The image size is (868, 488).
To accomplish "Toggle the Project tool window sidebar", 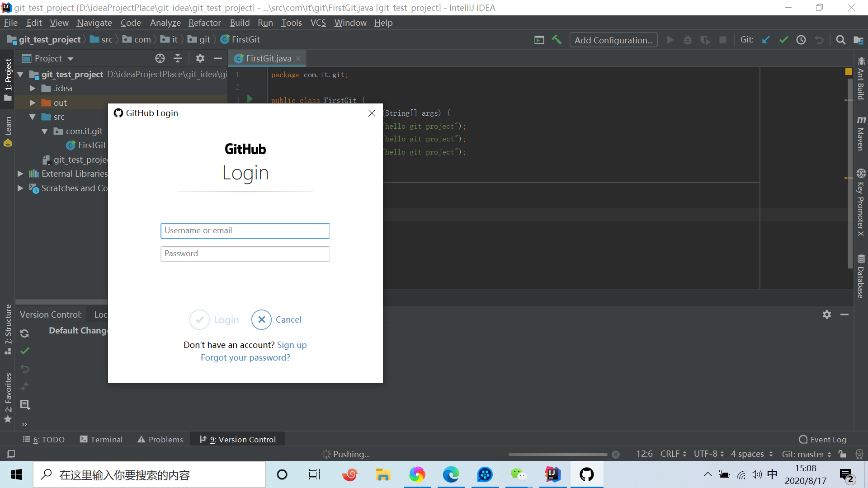I will (8, 80).
